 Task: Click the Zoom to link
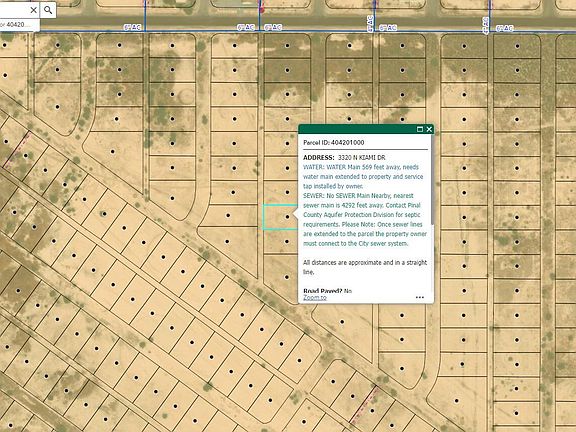click(315, 298)
